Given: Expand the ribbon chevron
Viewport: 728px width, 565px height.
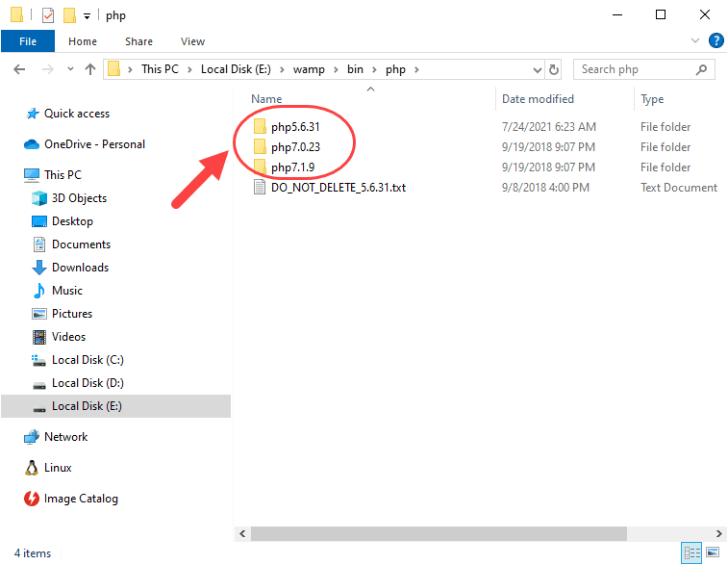Looking at the screenshot, I should pos(695,40).
